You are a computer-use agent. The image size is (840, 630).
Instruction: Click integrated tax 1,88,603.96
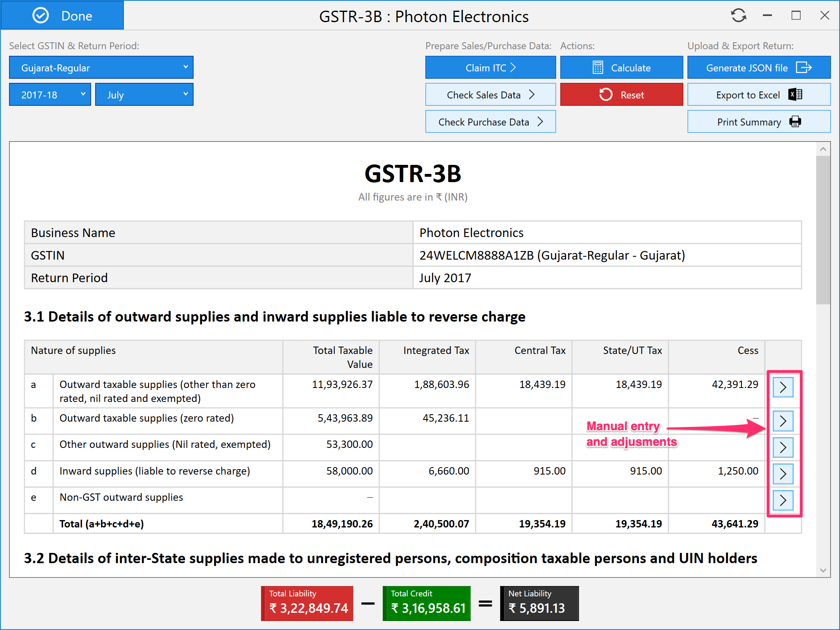[x=441, y=385]
